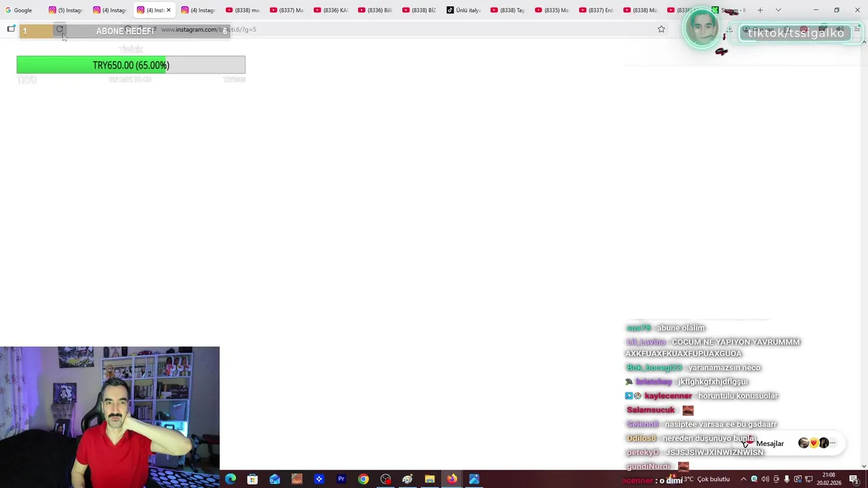Image resolution: width=868 pixels, height=488 pixels.
Task: Open the YouTube tab titled '(8336) KA'
Action: click(x=331, y=10)
